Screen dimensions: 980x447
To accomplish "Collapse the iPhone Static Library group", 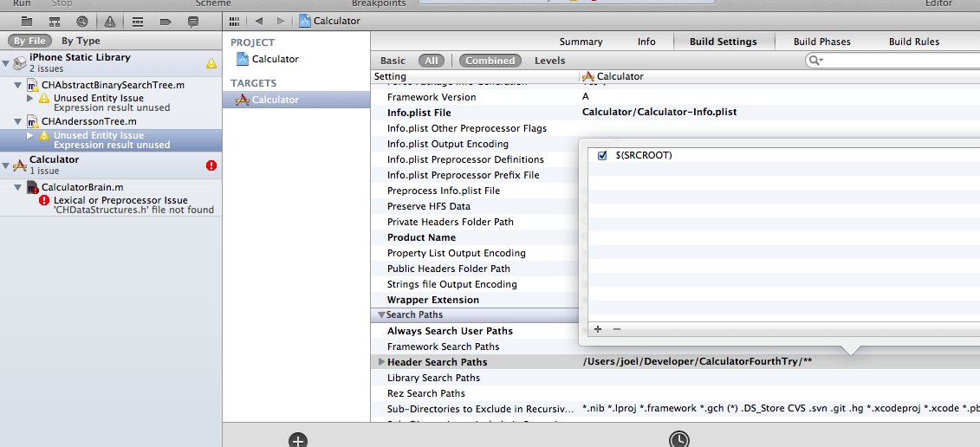I will 6,63.
